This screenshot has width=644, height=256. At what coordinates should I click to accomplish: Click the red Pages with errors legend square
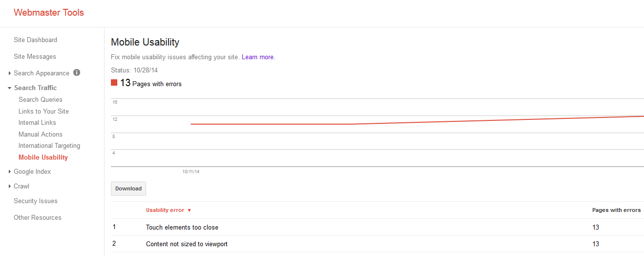114,83
